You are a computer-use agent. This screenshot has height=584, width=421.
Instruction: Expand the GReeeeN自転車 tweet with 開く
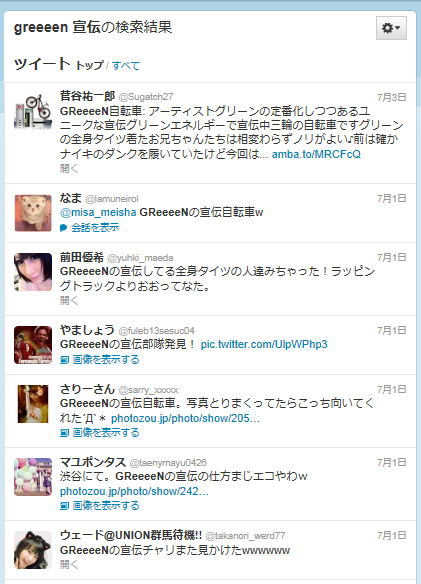(69, 169)
